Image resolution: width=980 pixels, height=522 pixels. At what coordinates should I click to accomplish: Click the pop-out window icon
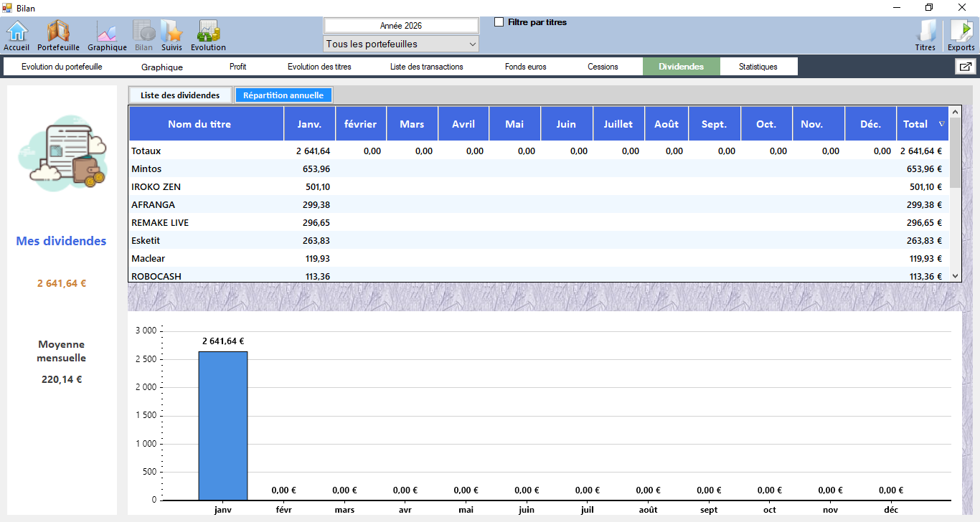965,67
